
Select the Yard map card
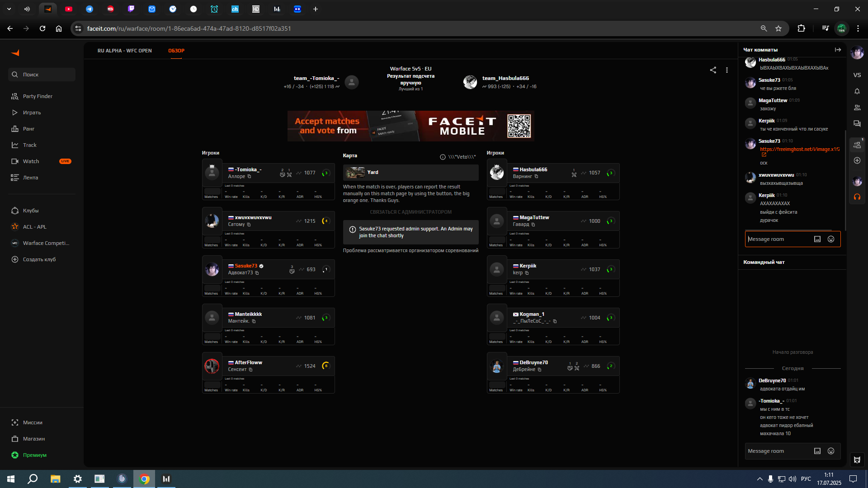tap(410, 172)
